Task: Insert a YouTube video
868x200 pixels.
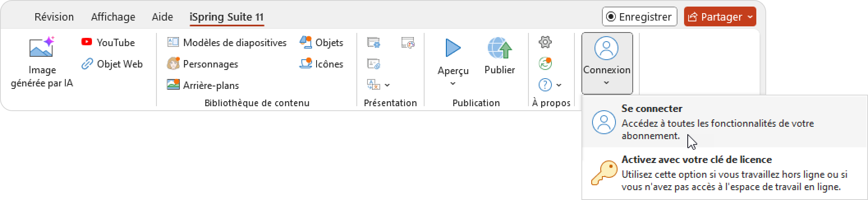Action: point(108,42)
